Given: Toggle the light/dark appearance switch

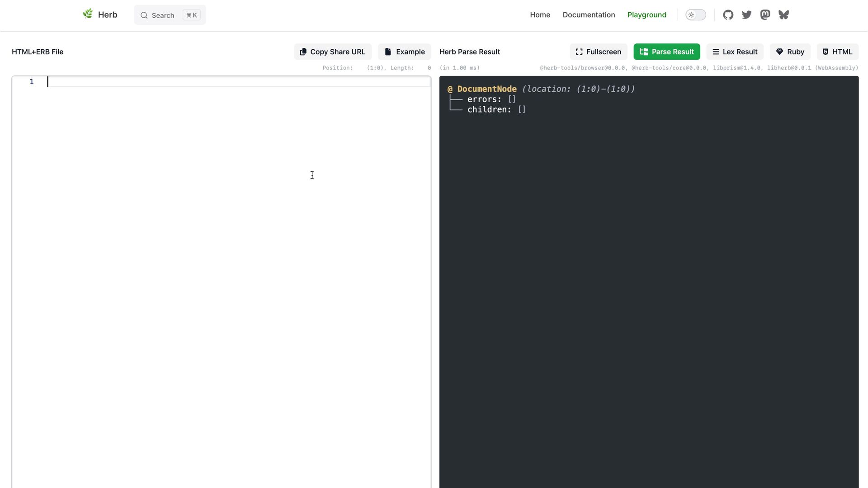Looking at the screenshot, I should point(695,15).
